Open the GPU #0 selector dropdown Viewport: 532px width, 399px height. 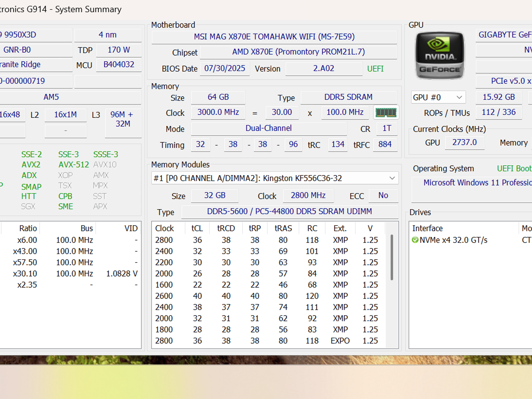(x=438, y=97)
